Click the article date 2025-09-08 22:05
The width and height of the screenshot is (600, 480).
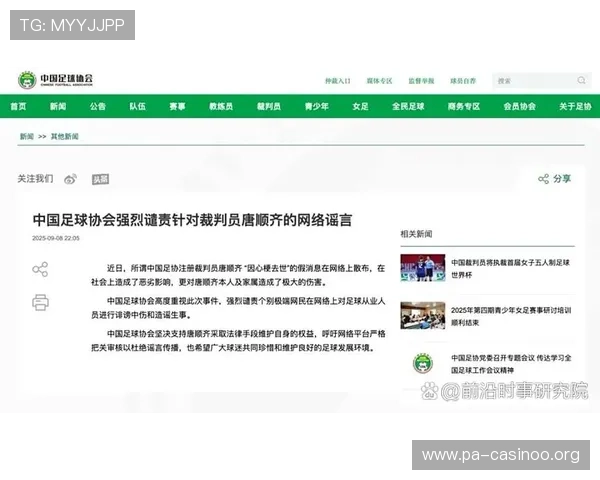pyautogui.click(x=56, y=238)
